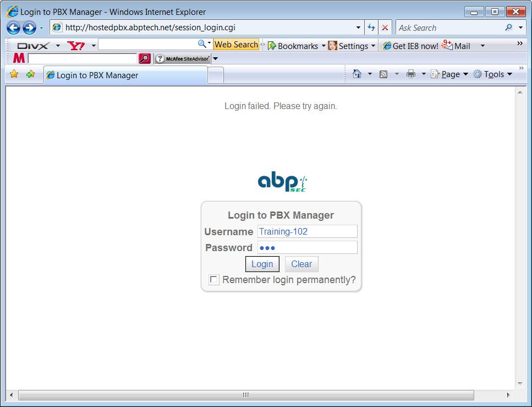532x407 pixels.
Task: Click the Clear button
Action: pos(301,264)
